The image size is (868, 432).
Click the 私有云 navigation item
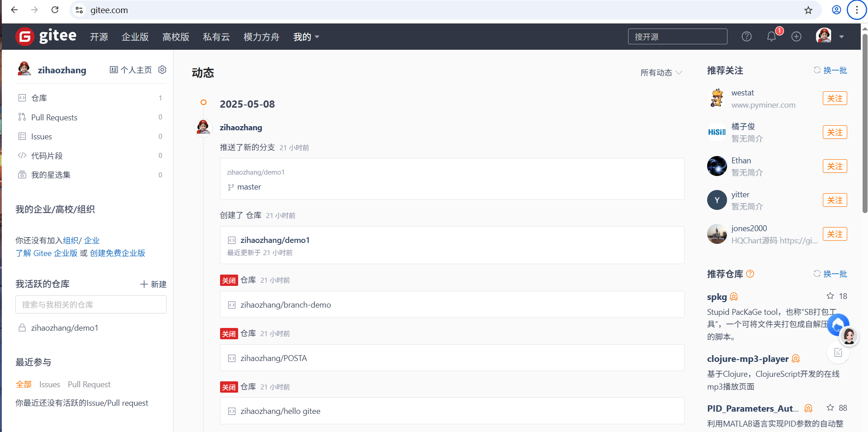(x=216, y=37)
